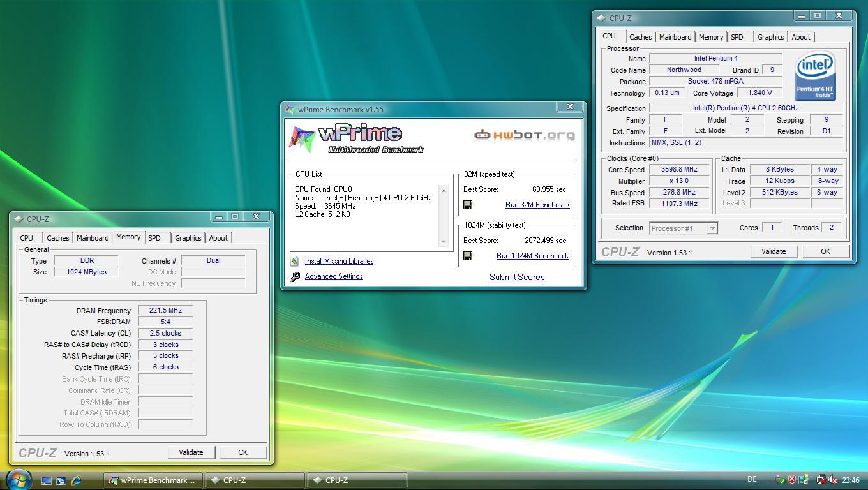
Task: Open Graphics tab in right CPU-Z window
Action: click(x=770, y=37)
